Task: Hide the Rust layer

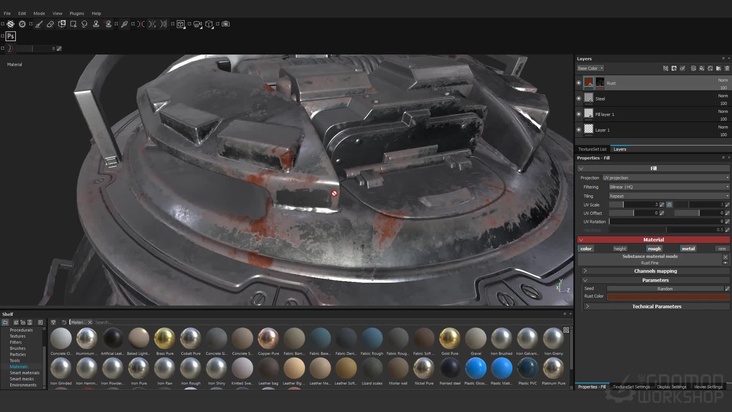Action: (x=579, y=82)
